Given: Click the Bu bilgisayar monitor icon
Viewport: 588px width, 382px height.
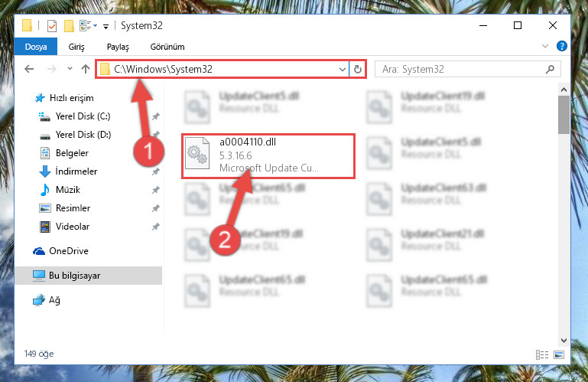Looking at the screenshot, I should pos(39,276).
